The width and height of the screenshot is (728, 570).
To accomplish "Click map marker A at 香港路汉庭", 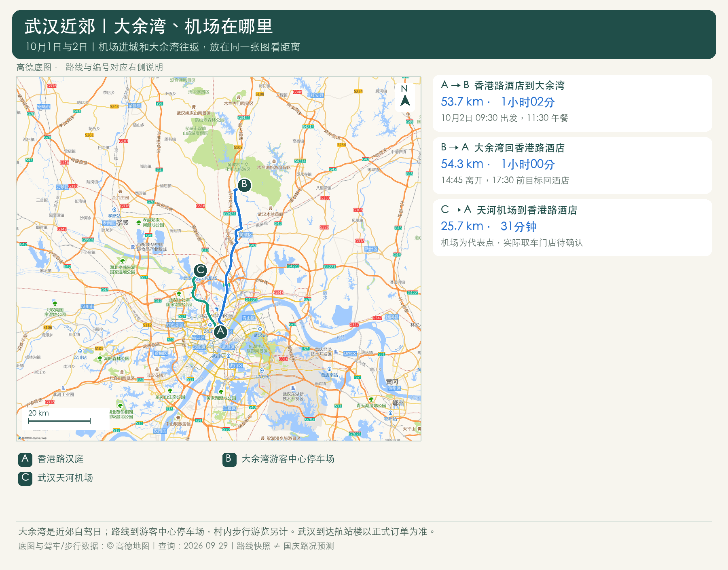I will (220, 331).
